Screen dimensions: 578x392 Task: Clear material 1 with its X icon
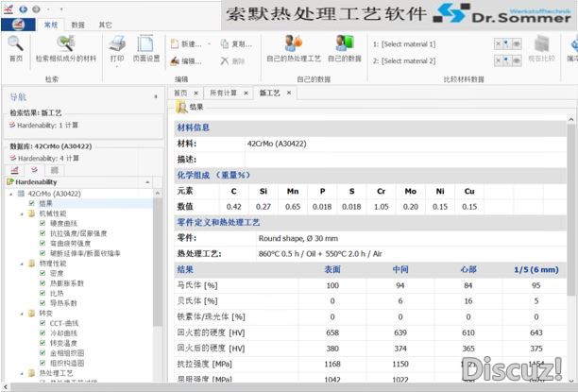tap(499, 43)
